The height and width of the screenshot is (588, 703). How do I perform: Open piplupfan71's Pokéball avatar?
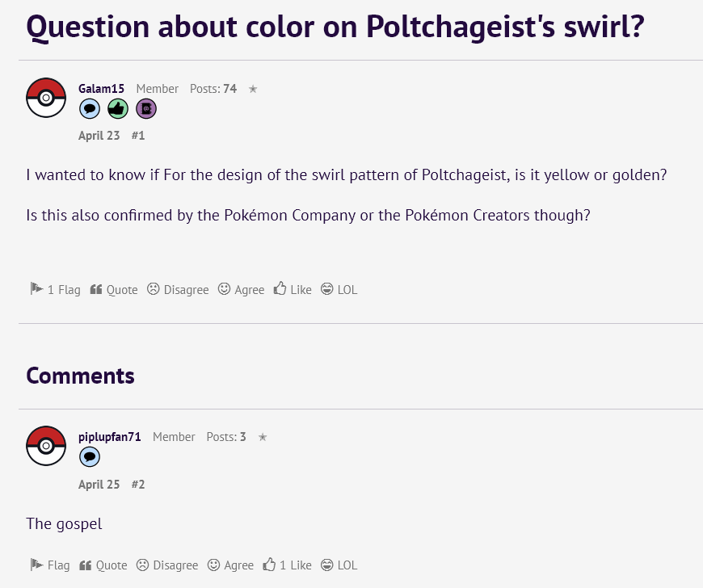(x=46, y=446)
